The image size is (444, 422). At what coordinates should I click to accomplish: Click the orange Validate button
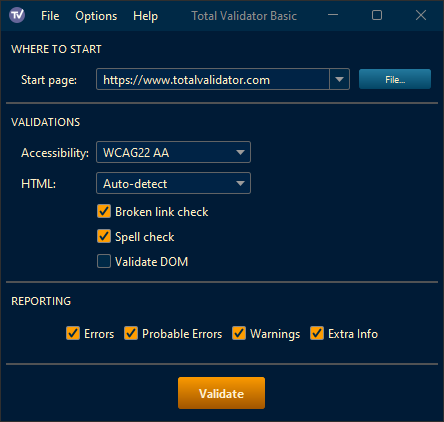pos(221,393)
